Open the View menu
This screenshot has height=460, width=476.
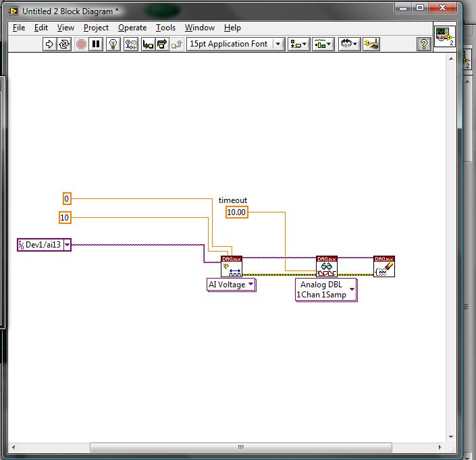[x=65, y=28]
